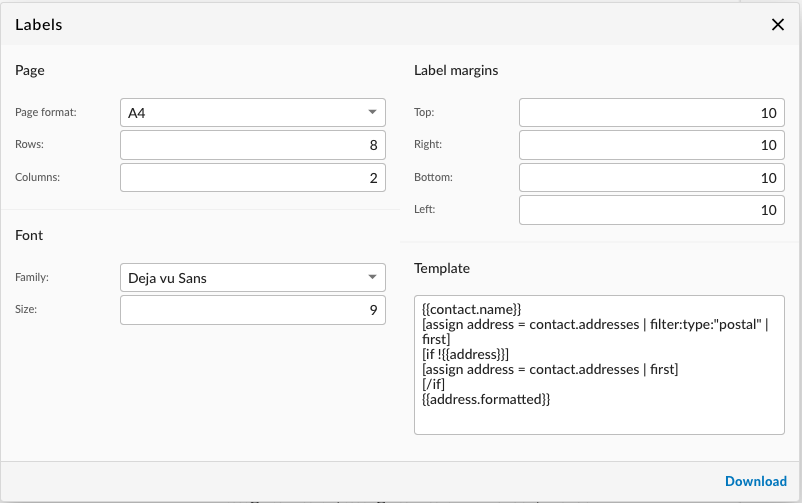Click the "Label margins" heading
Image resolution: width=802 pixels, height=503 pixels.
pos(456,71)
